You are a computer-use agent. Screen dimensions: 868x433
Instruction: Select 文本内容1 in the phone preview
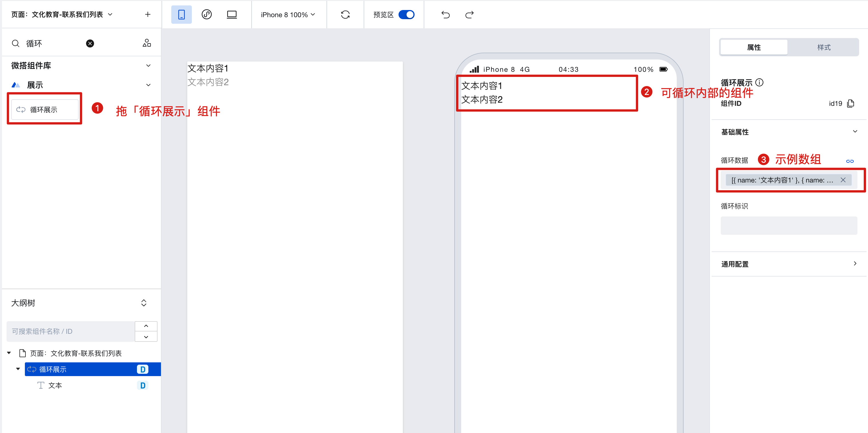pos(481,86)
